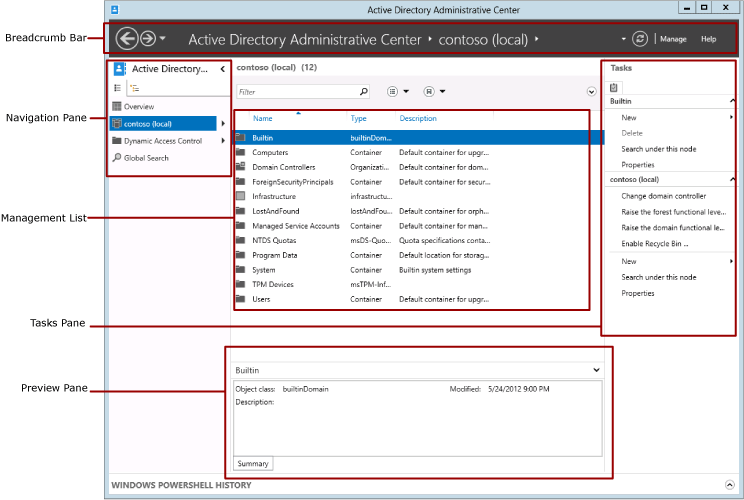
Task: Click Enable Recycle Bin task
Action: [655, 244]
